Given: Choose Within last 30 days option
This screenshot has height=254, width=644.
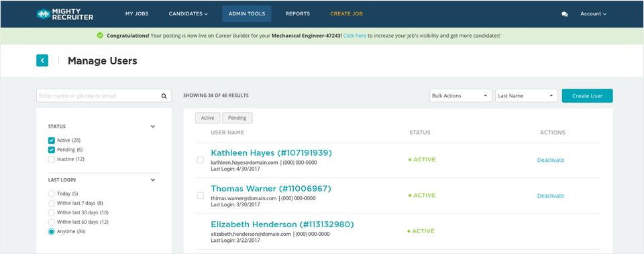Looking at the screenshot, I should click(x=52, y=213).
